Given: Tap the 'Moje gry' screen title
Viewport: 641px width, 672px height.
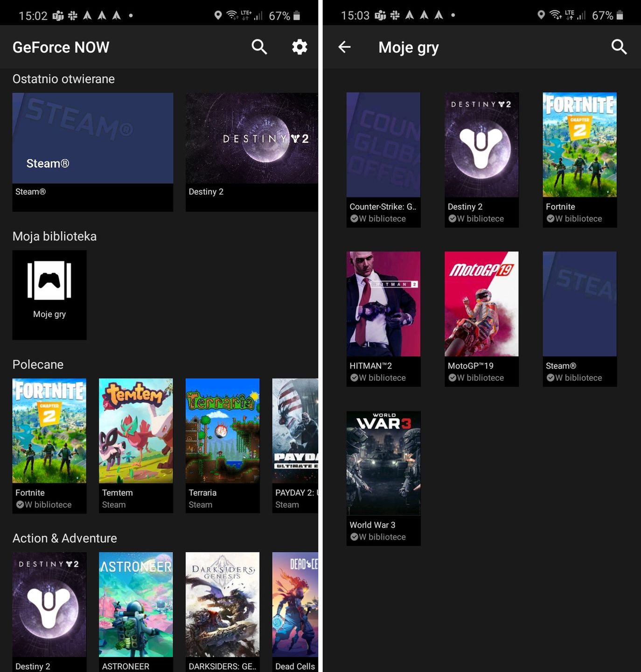Looking at the screenshot, I should pyautogui.click(x=409, y=48).
